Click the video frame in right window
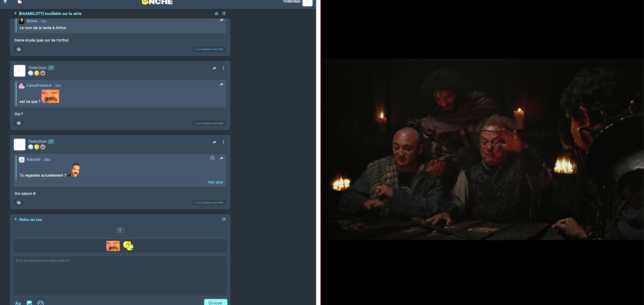Viewport: 644px width, 305px height. tap(482, 149)
